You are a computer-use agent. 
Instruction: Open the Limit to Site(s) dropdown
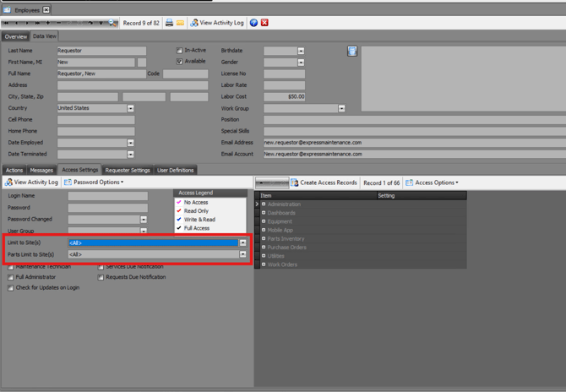(x=242, y=243)
